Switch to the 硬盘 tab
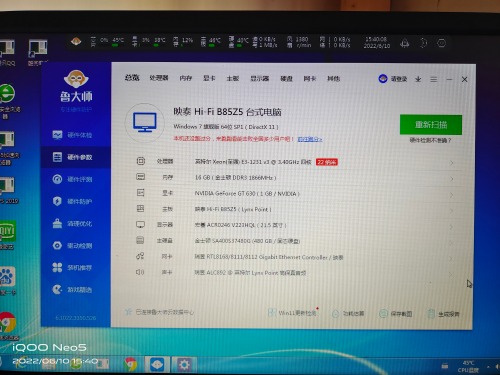Screen dimensions: 500x375 pyautogui.click(x=286, y=79)
